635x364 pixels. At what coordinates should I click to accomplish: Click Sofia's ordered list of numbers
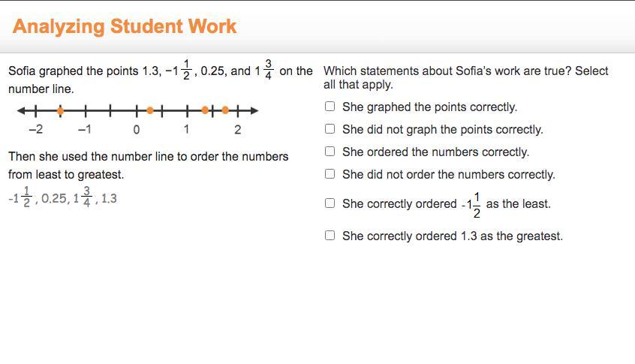point(63,197)
